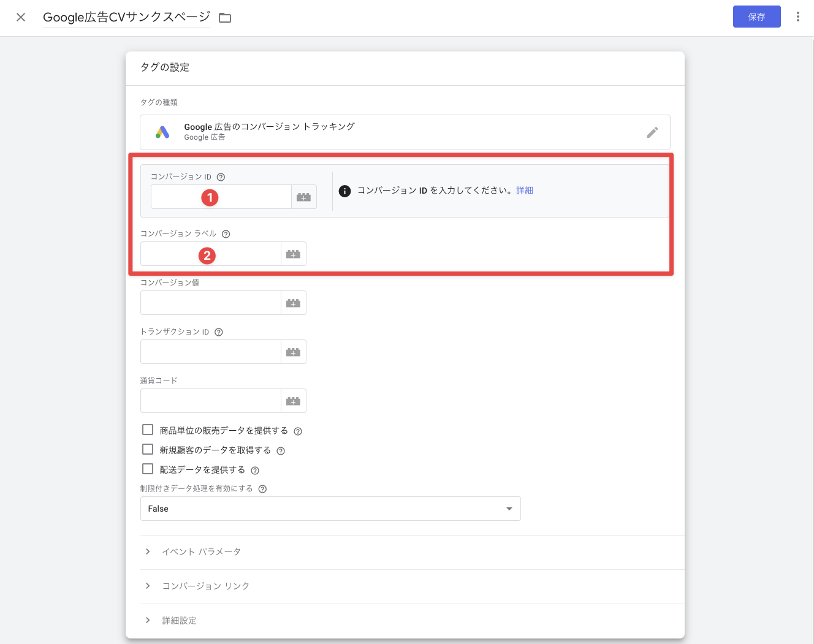
Task: Open variable picker next to コンバージョン値 field
Action: click(293, 303)
